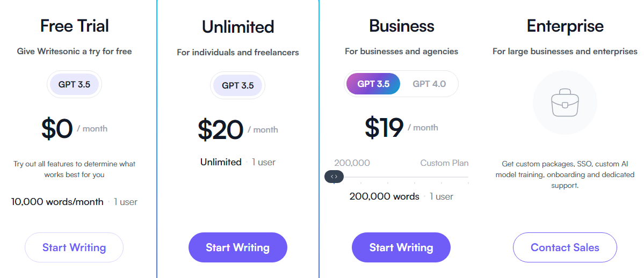Screen dimensions: 644x278
Task: Select GPT 3.5 in the Business plan
Action: pos(373,84)
